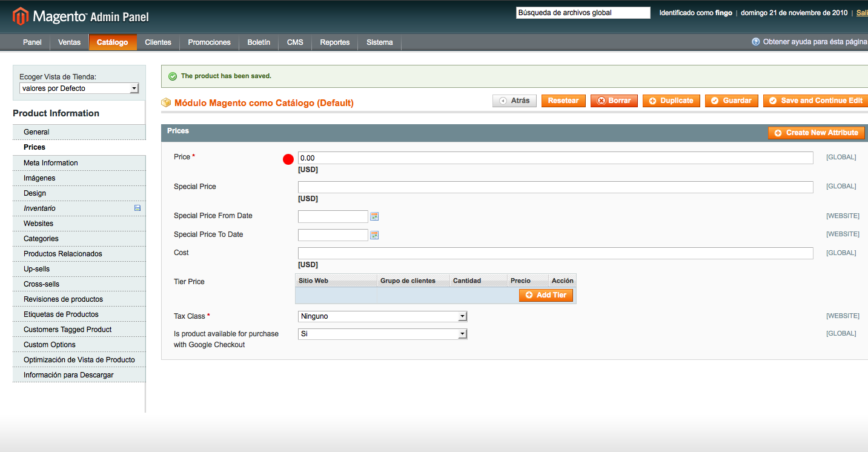Open the Cross-sells tab
Screen dimensions: 868x452
(x=79, y=284)
